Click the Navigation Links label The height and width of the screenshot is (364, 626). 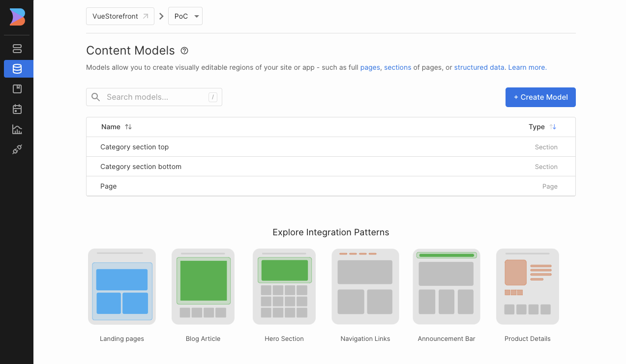(365, 338)
